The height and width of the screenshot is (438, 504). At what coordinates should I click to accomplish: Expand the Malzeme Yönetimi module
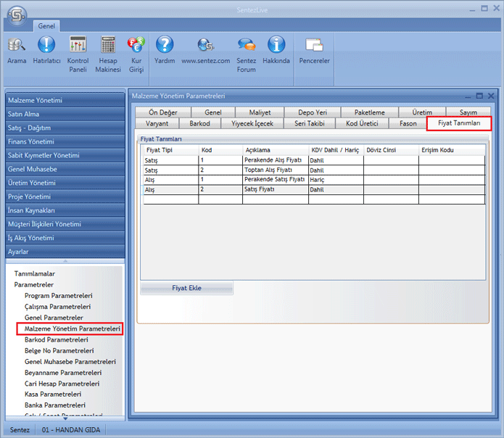tap(65, 100)
